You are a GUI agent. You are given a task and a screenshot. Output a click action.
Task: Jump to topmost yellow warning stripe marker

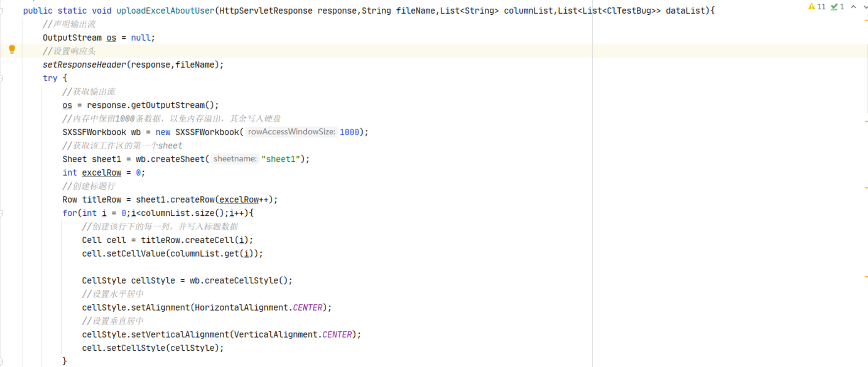[866, 21]
